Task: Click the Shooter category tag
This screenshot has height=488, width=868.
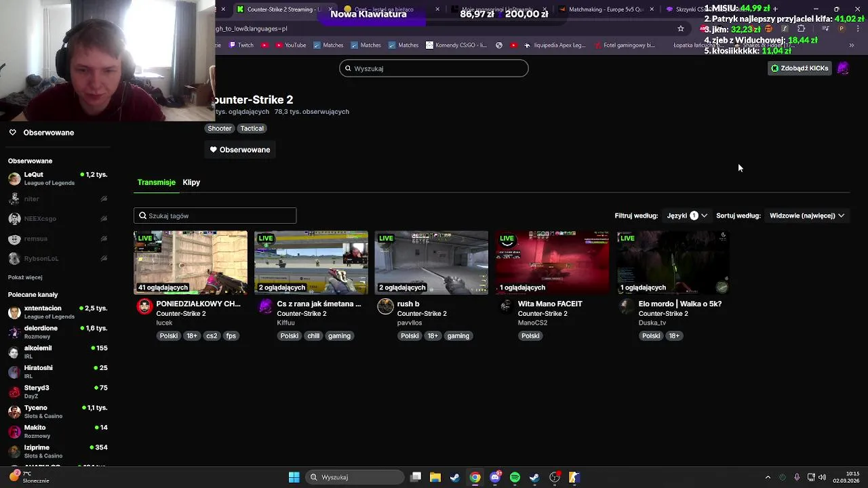Action: coord(219,128)
